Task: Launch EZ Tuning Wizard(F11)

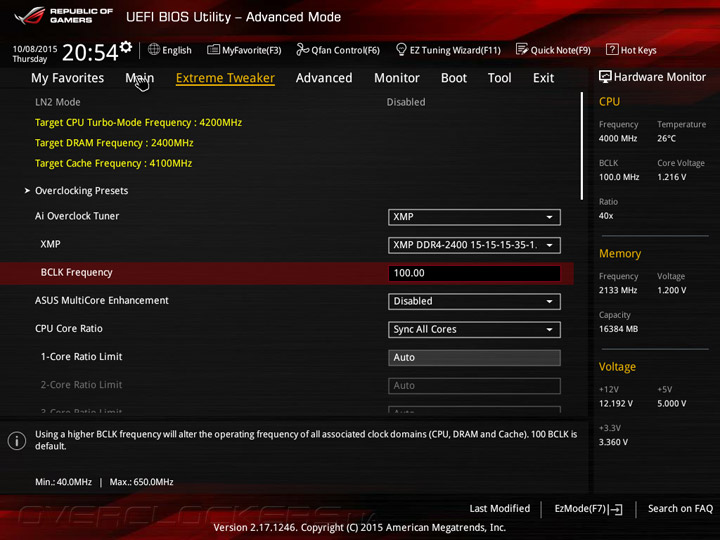Action: click(x=448, y=50)
